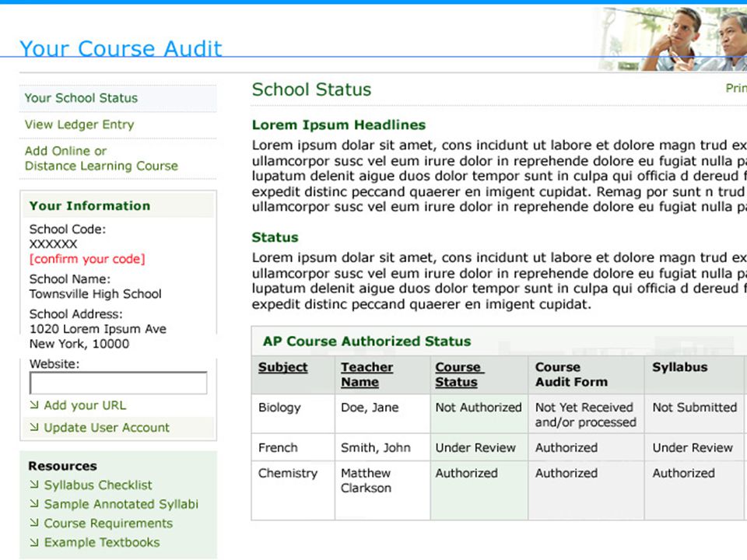Click the header photo of two men
The width and height of the screenshot is (747, 560).
coord(672,40)
